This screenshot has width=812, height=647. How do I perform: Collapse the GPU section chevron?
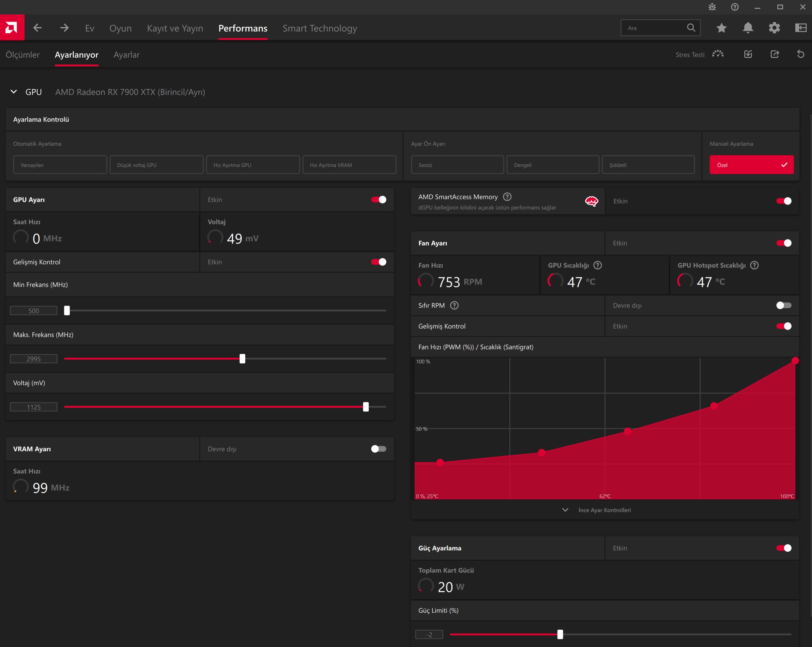[x=14, y=92]
